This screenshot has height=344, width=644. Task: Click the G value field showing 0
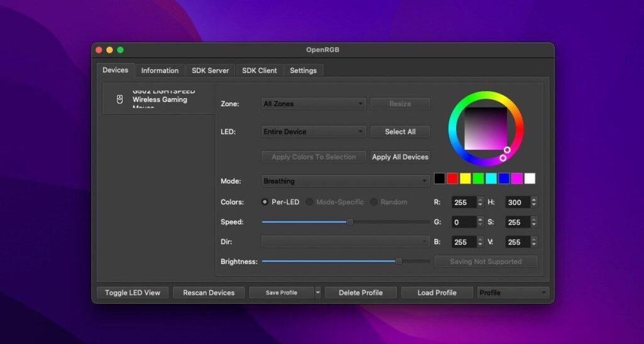click(464, 222)
